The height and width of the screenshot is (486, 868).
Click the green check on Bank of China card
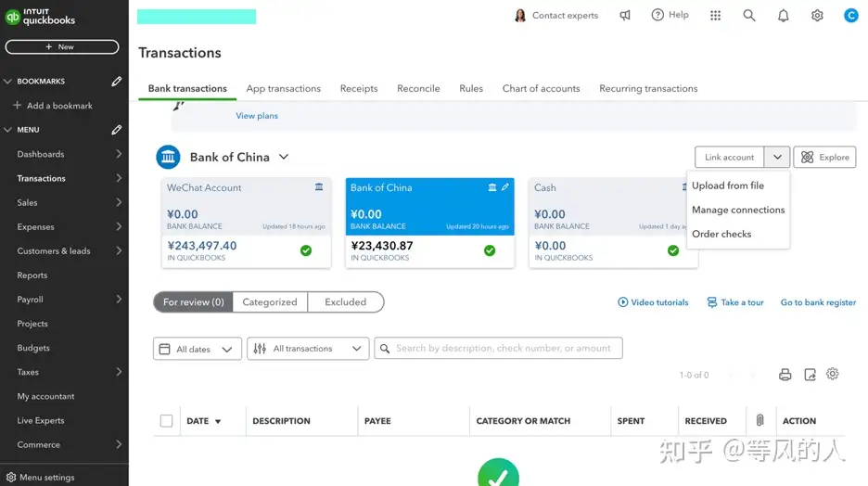[x=490, y=250]
